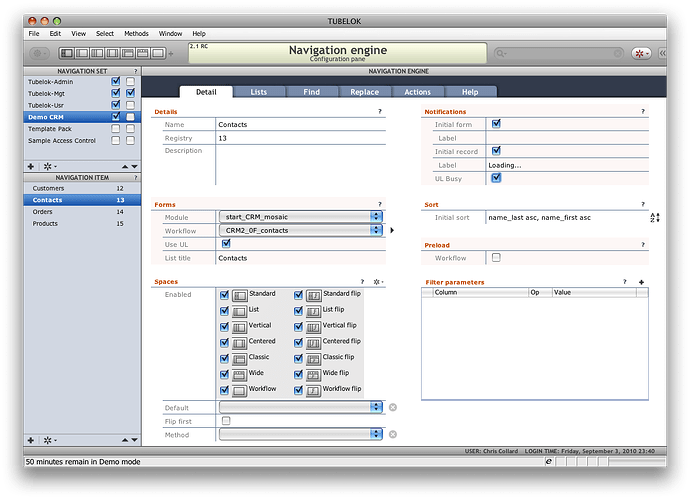The image size is (690, 498).
Task: Clear the toolbar search with its X icon
Action: (x=618, y=54)
